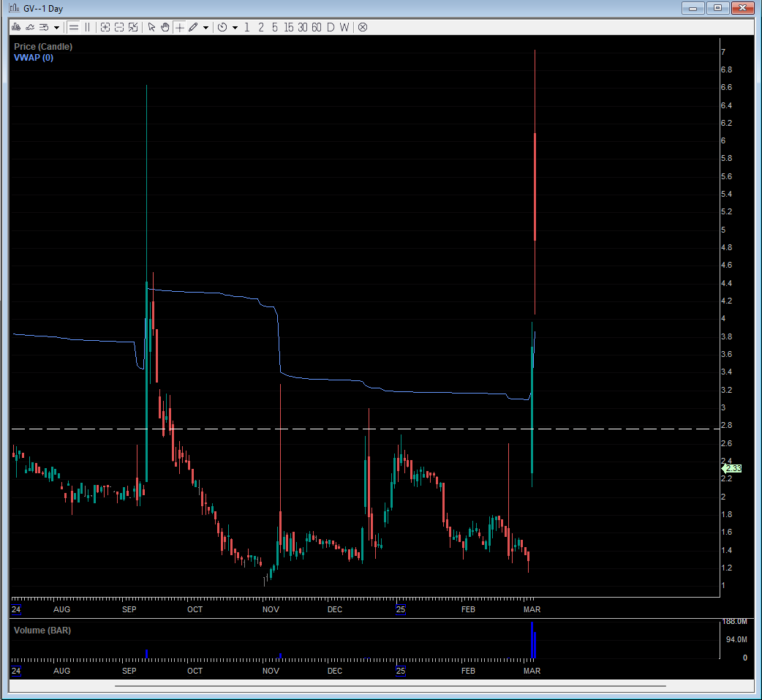Image resolution: width=762 pixels, height=700 pixels.
Task: Activate the crosshair cursor tool
Action: tap(179, 27)
